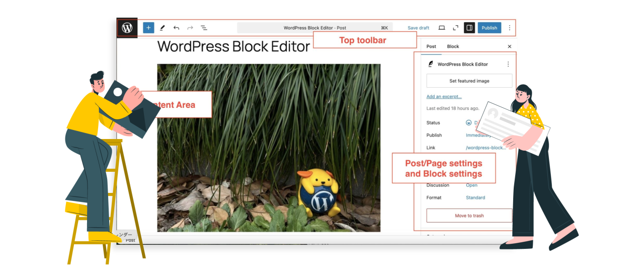The width and height of the screenshot is (644, 269).
Task: Open the laptop Preview icon
Action: pyautogui.click(x=442, y=28)
